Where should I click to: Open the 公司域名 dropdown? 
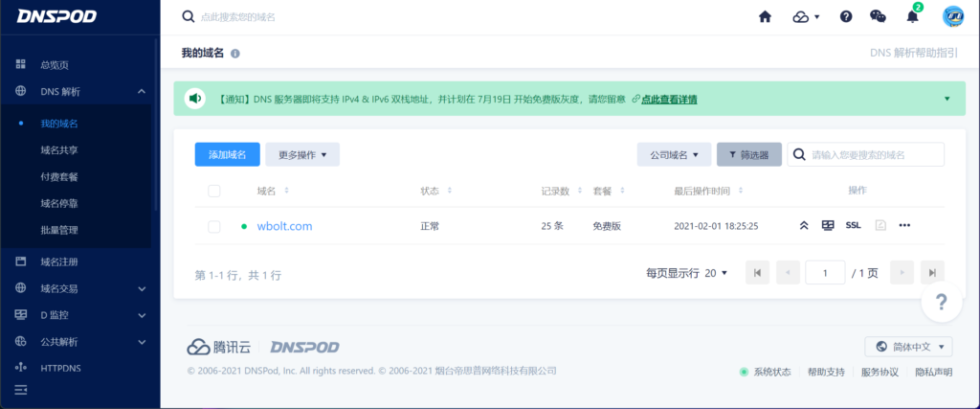tap(674, 154)
